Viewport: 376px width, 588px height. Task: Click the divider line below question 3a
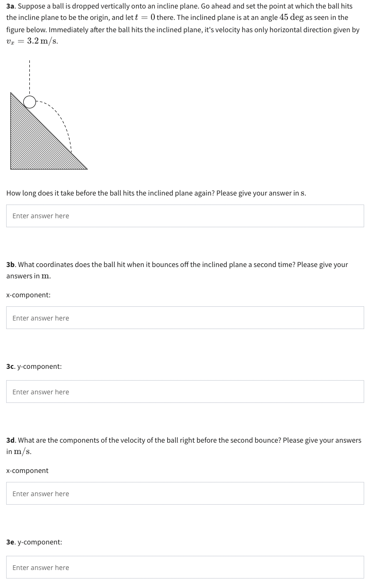tap(185, 245)
